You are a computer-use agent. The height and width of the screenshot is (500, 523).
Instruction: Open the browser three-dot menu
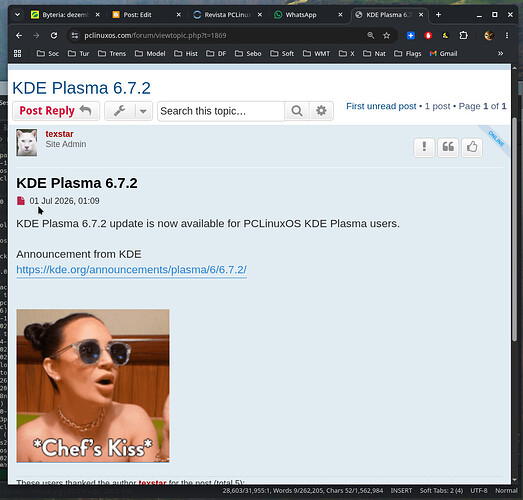click(x=507, y=35)
